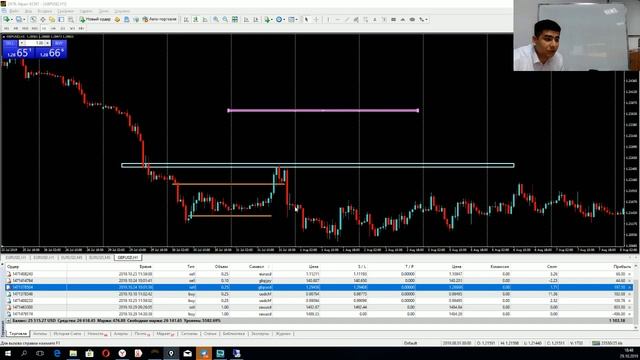Select the white rectangle drawn on chart
Image resolution: width=640 pixels, height=360 pixels.
pos(318,165)
